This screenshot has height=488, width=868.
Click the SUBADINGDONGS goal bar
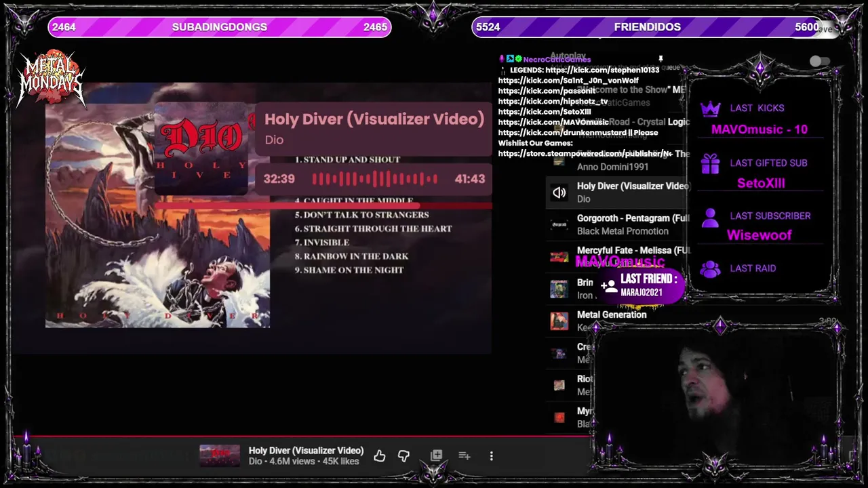pyautogui.click(x=219, y=27)
